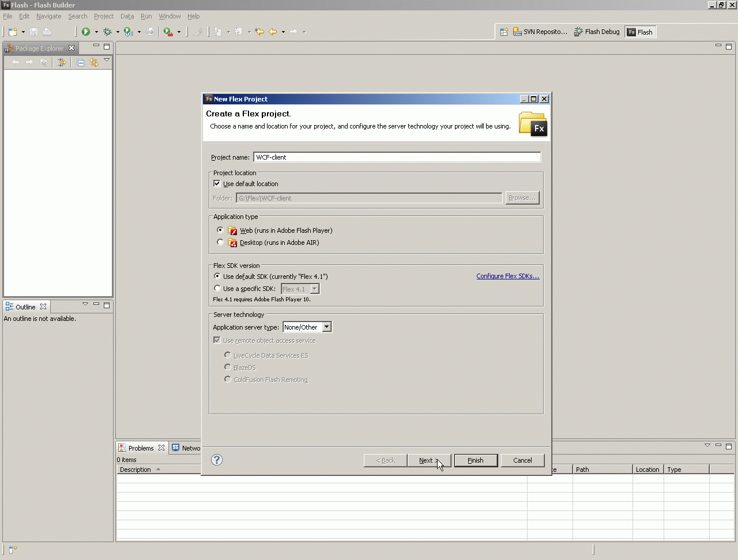
Task: Open the Application server type dropdown
Action: 326,327
